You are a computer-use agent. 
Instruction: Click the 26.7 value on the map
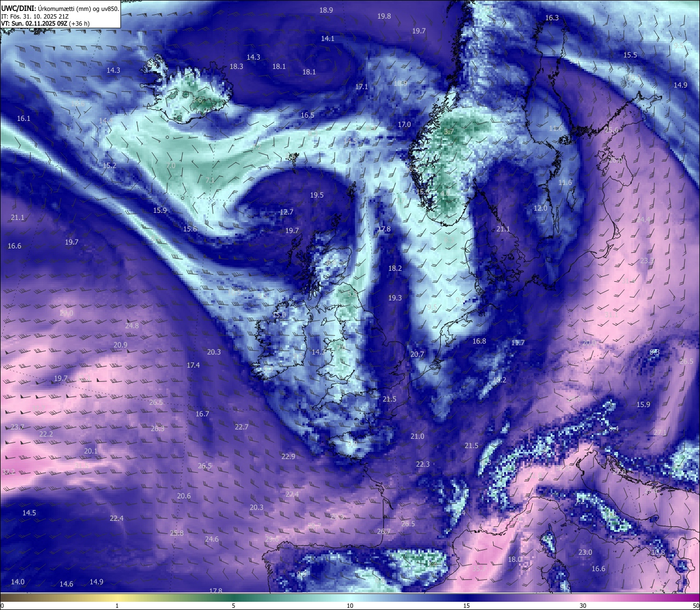pyautogui.click(x=384, y=532)
